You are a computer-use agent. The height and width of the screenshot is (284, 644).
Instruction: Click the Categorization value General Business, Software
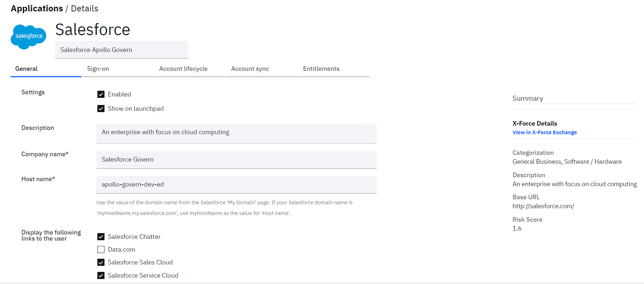[567, 162]
